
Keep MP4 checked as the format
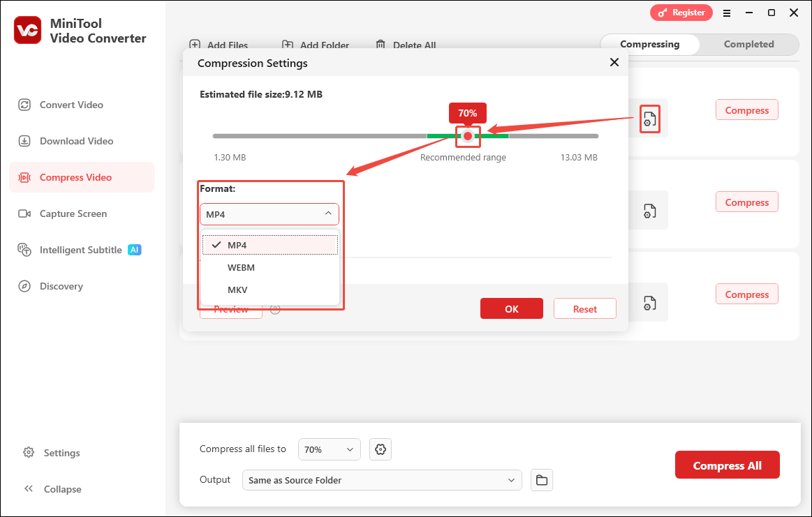[237, 245]
